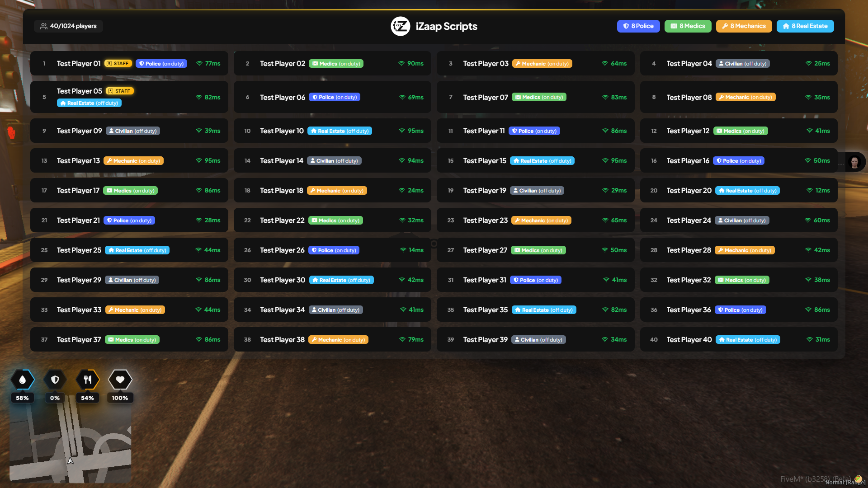This screenshot has width=868, height=488.
Task: Click the name Test Player 40
Action: 689,339
